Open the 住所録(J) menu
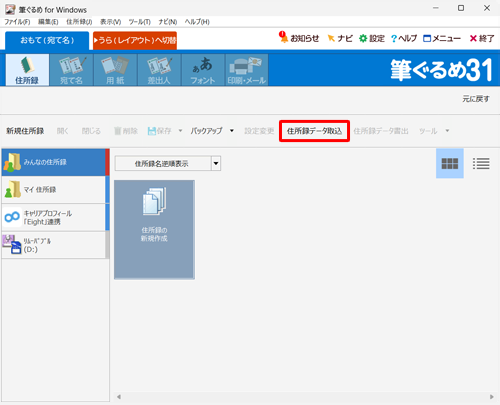Image resolution: width=500 pixels, height=405 pixels. (79, 22)
